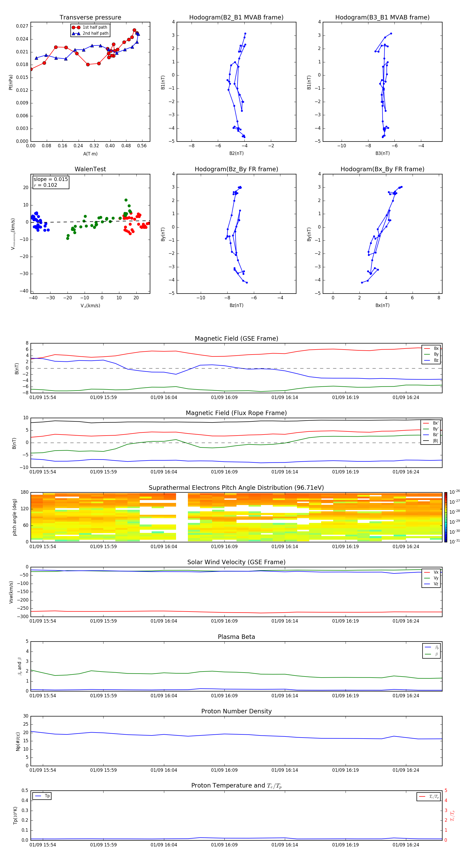This screenshot has height=868, width=473.
Task: Click the "01/09 16:24" tick under Proton Temperature
Action: [406, 845]
